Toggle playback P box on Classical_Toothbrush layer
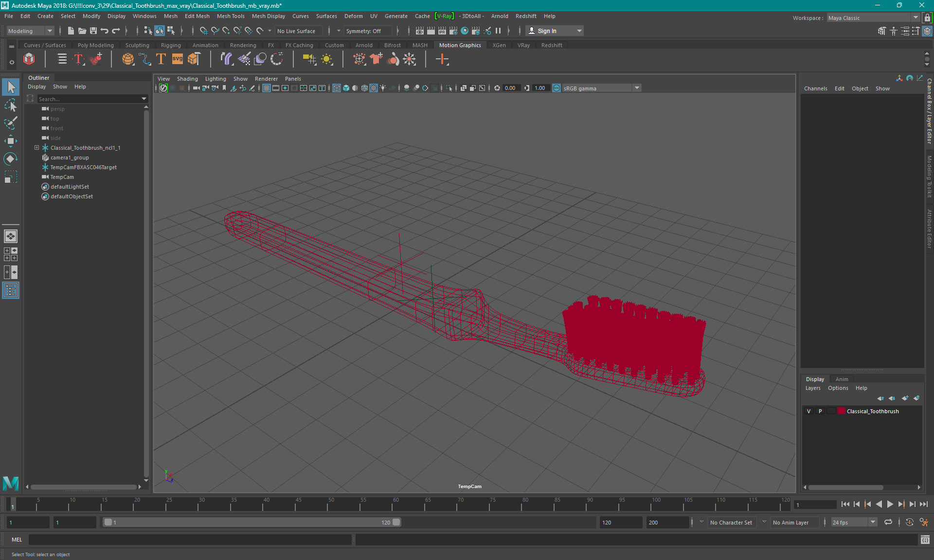 [x=820, y=411]
